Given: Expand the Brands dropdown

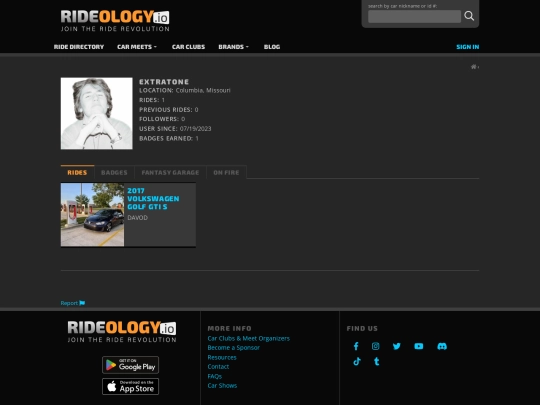Looking at the screenshot, I should click(x=233, y=47).
